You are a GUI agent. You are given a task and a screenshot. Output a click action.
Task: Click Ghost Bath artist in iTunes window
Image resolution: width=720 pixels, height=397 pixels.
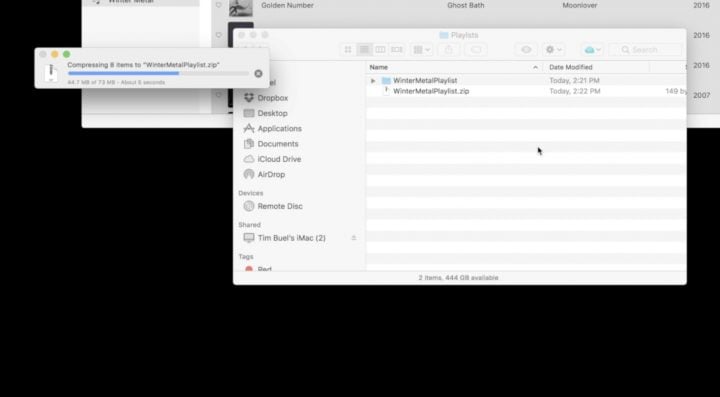point(466,6)
